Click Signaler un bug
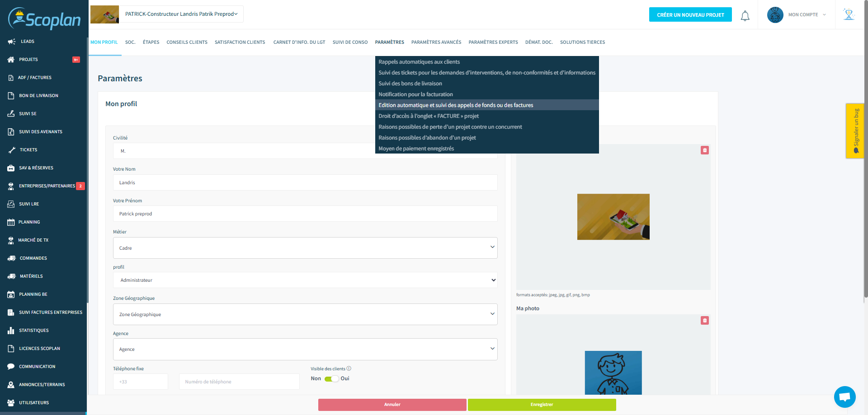This screenshot has width=868, height=415. pyautogui.click(x=855, y=131)
